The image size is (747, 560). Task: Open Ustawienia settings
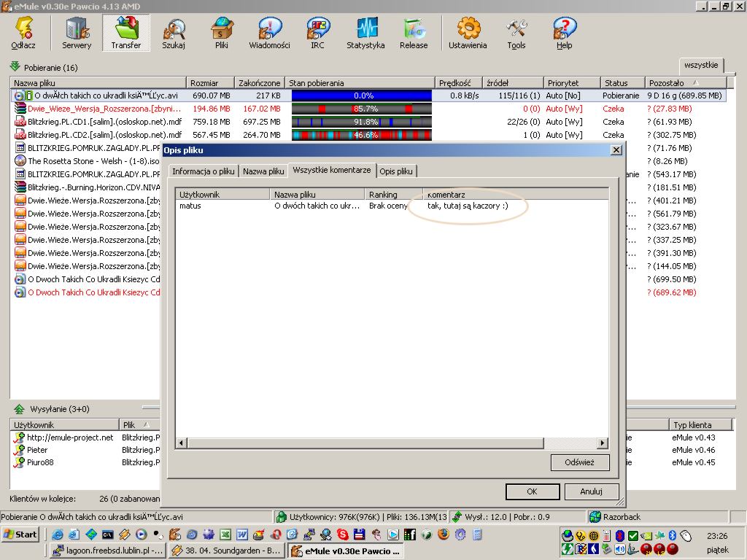(x=468, y=32)
